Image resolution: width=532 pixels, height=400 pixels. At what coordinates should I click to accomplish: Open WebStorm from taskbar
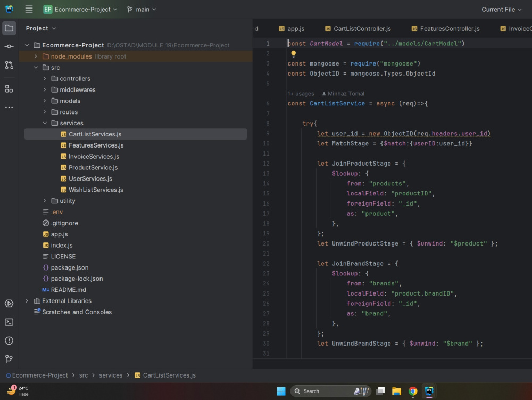tap(429, 391)
